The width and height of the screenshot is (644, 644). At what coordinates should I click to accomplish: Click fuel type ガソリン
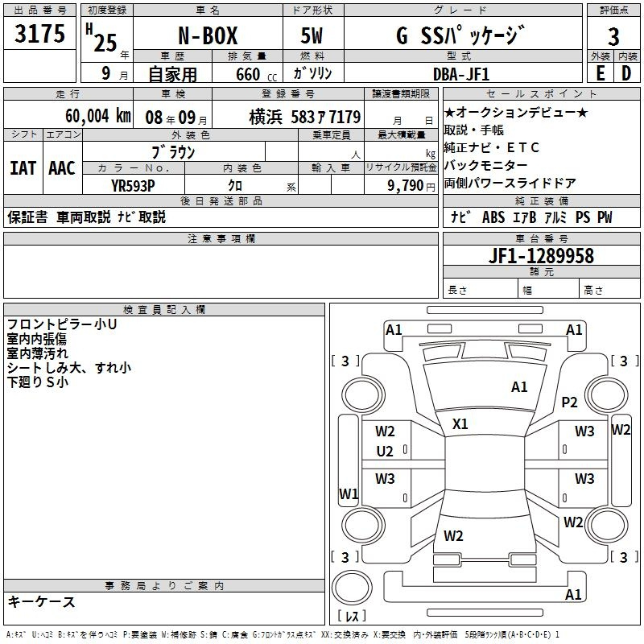[312, 73]
